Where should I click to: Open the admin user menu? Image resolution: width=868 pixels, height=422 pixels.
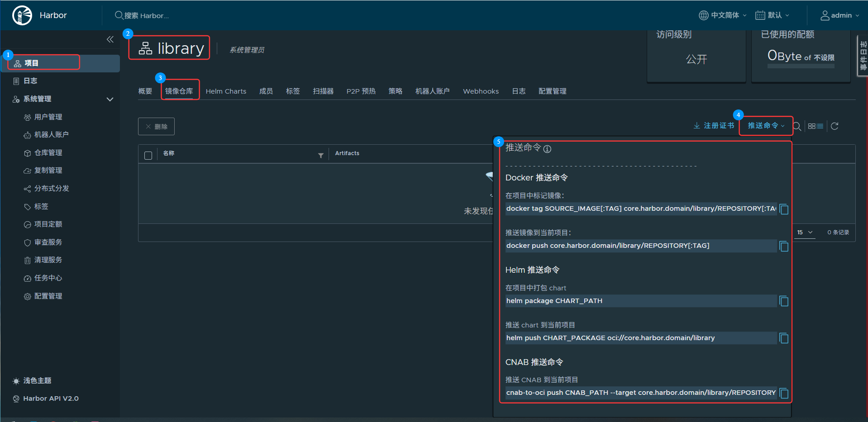(x=840, y=15)
